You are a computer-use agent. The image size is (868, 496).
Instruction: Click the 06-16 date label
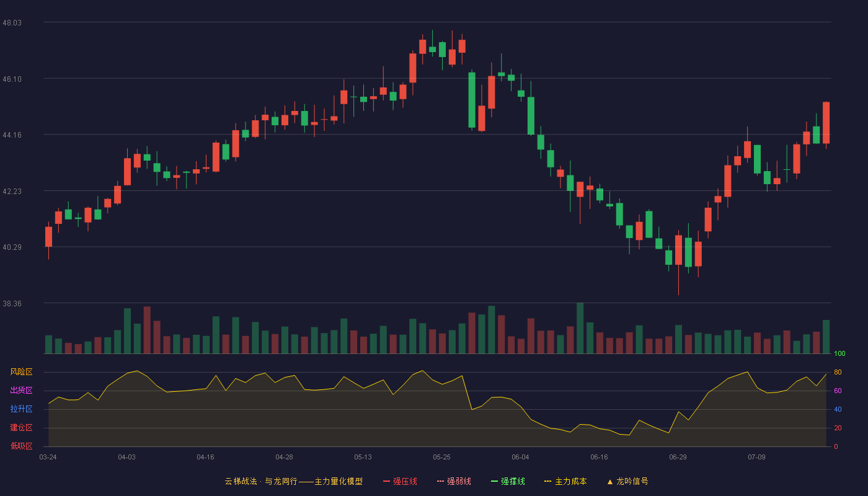pos(599,457)
